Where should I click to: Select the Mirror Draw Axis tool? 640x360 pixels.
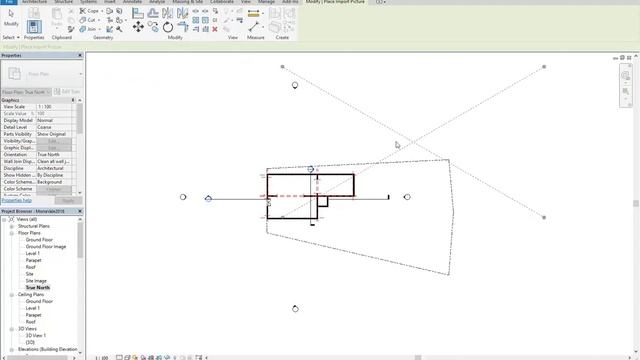(182, 13)
